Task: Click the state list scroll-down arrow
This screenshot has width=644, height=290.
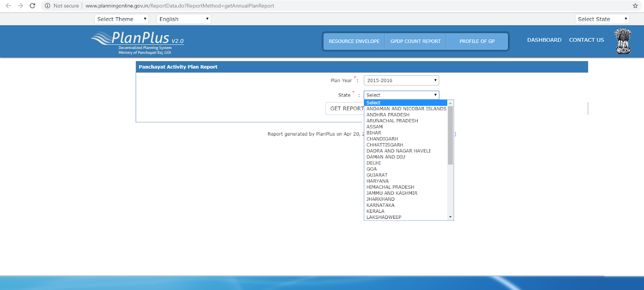Action: click(450, 217)
